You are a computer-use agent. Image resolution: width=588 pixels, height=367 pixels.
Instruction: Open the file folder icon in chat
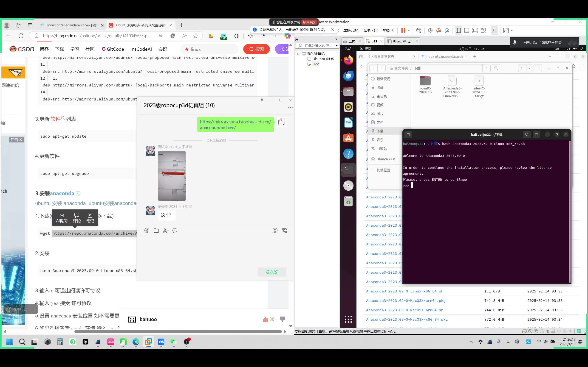click(x=156, y=230)
